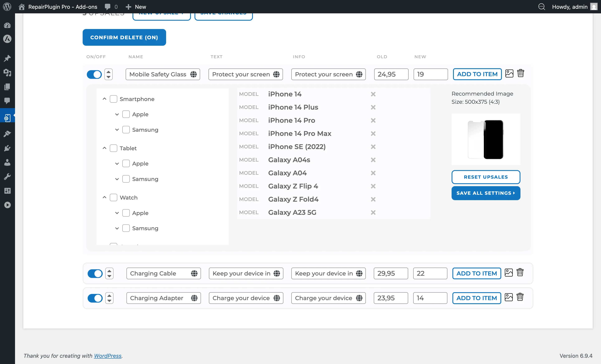
Task: Open the image picker for Charging Cable upsale
Action: (x=509, y=273)
